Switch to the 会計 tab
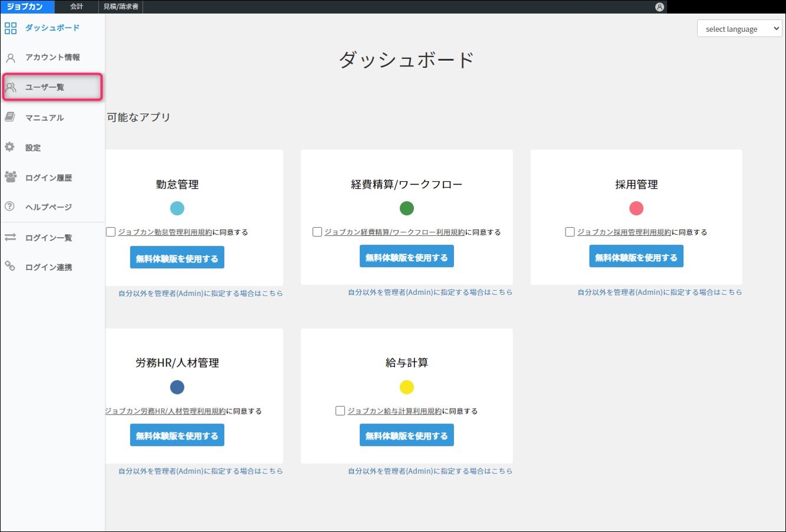 point(77,6)
